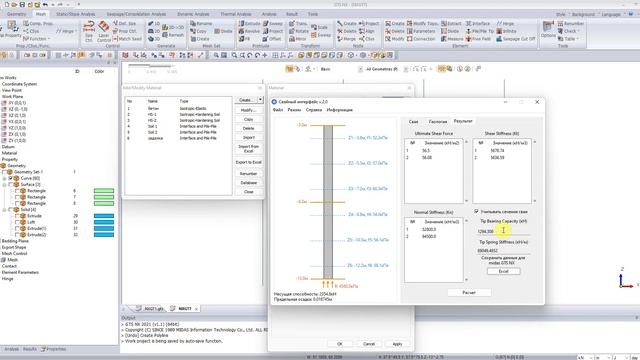The image size is (640, 360).
Task: Click Rename in Mesh Set group
Action: pos(201,24)
